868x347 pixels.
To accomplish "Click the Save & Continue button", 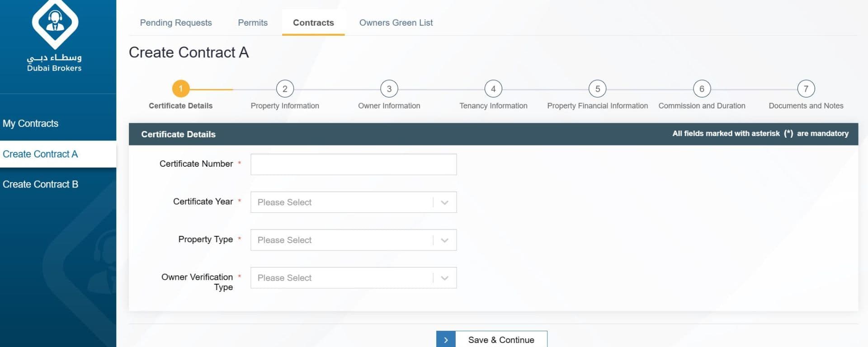I will click(x=492, y=340).
